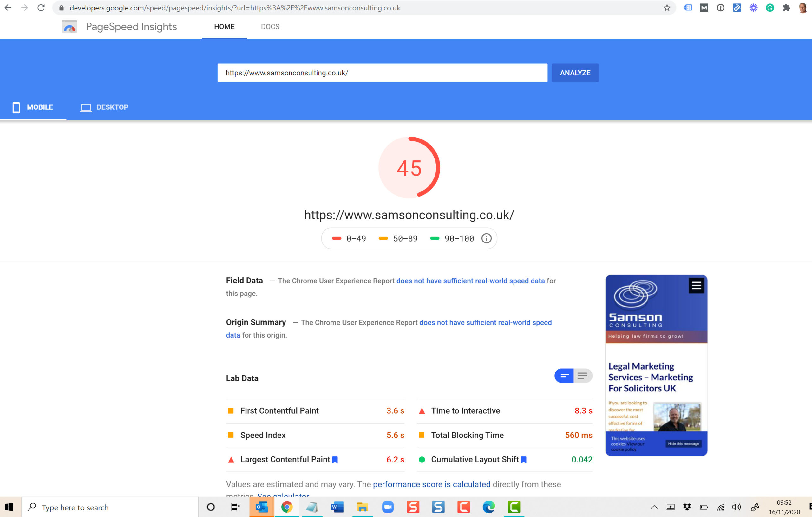The width and height of the screenshot is (812, 517).
Task: Open the Dropbox tray icon
Action: click(x=687, y=507)
